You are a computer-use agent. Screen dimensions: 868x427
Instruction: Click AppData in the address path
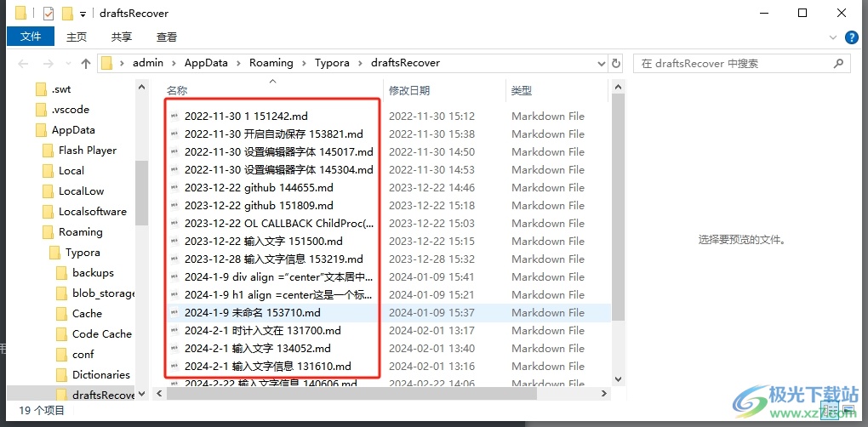click(206, 62)
